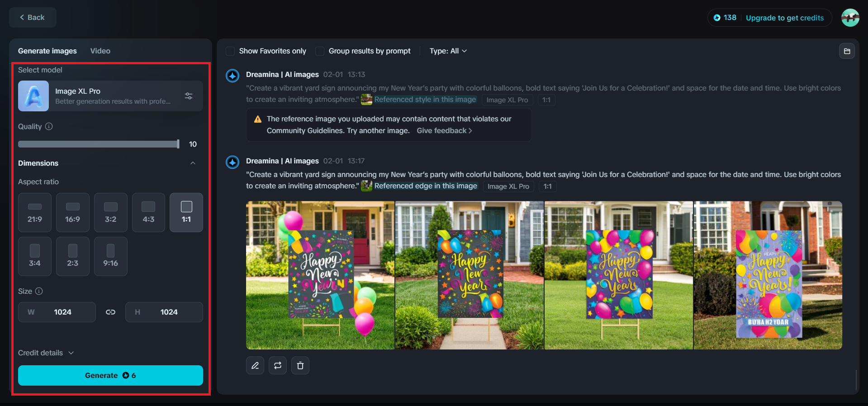Screen dimensions: 868x406
Task: Switch to the Generate images tab
Action: pos(47,51)
